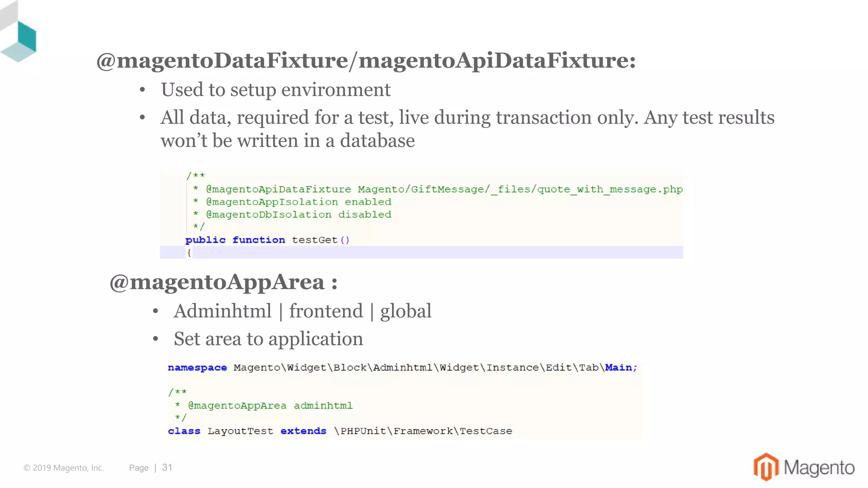Click the 'All data, required for a test' bullet

coord(467,129)
